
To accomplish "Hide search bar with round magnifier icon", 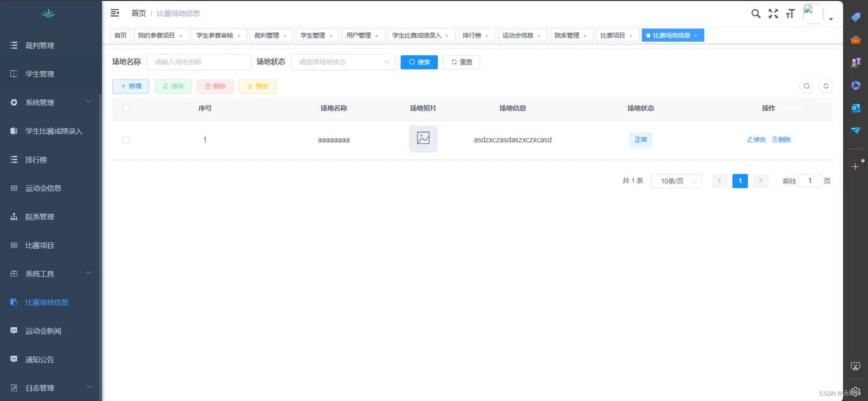I will pos(807,86).
